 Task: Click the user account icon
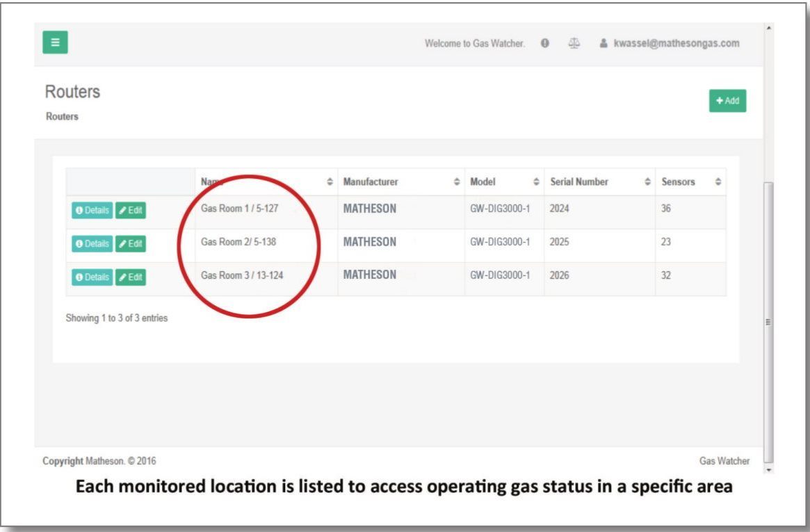tap(604, 43)
